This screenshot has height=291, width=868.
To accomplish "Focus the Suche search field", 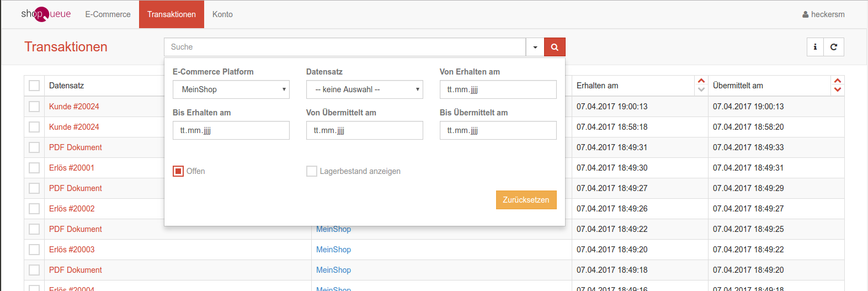I will pos(345,47).
